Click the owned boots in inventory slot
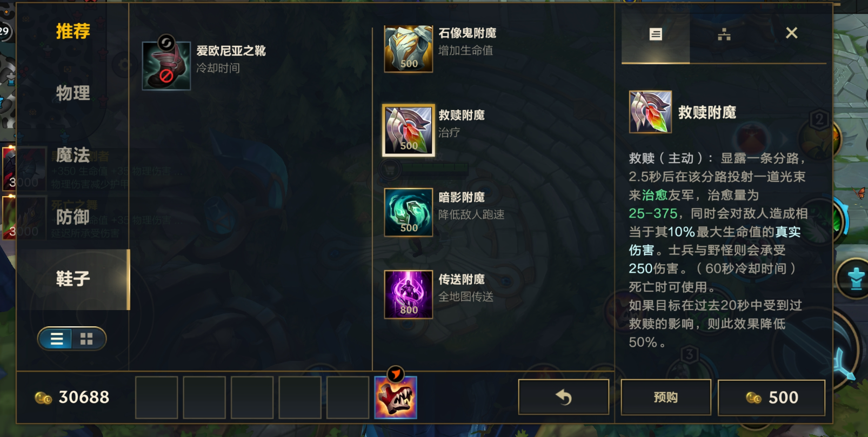Screen dimensions: 868x437 pos(396,398)
